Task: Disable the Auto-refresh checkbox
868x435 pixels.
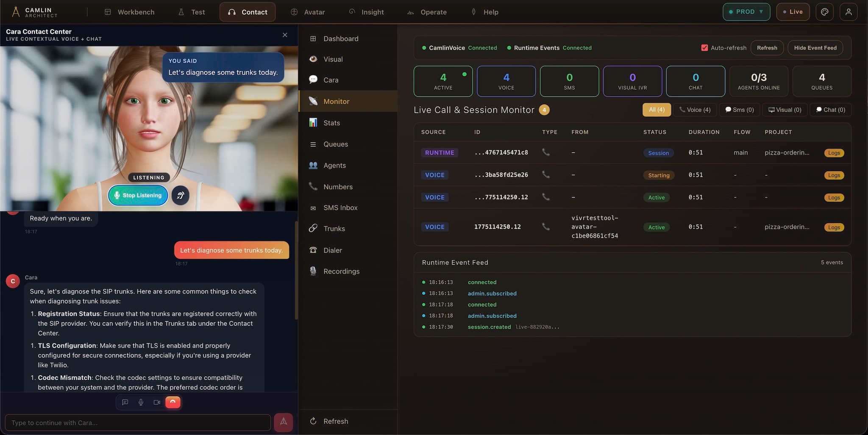Action: coord(704,47)
